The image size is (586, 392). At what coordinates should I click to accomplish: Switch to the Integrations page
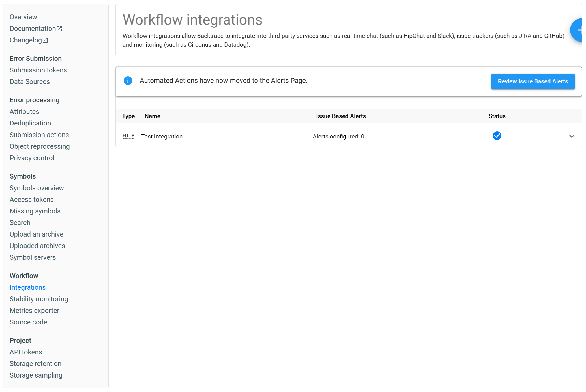tap(27, 287)
